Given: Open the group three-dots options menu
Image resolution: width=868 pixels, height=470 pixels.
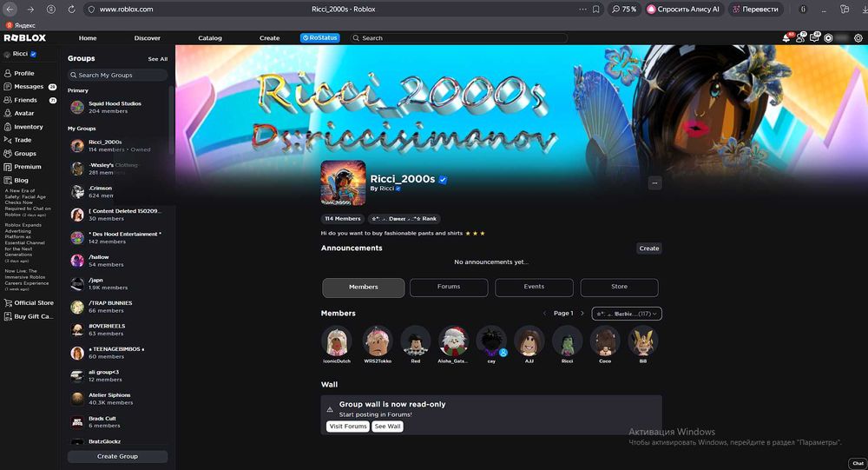Looking at the screenshot, I should click(x=654, y=183).
